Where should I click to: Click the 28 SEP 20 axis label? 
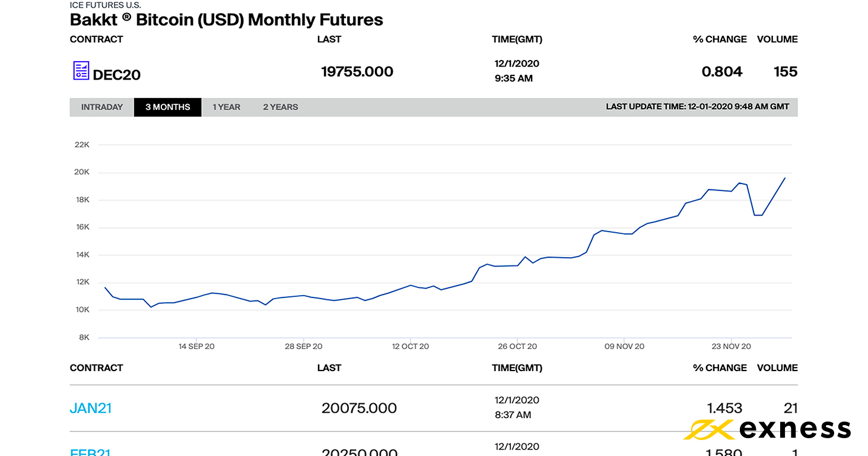pos(304,347)
